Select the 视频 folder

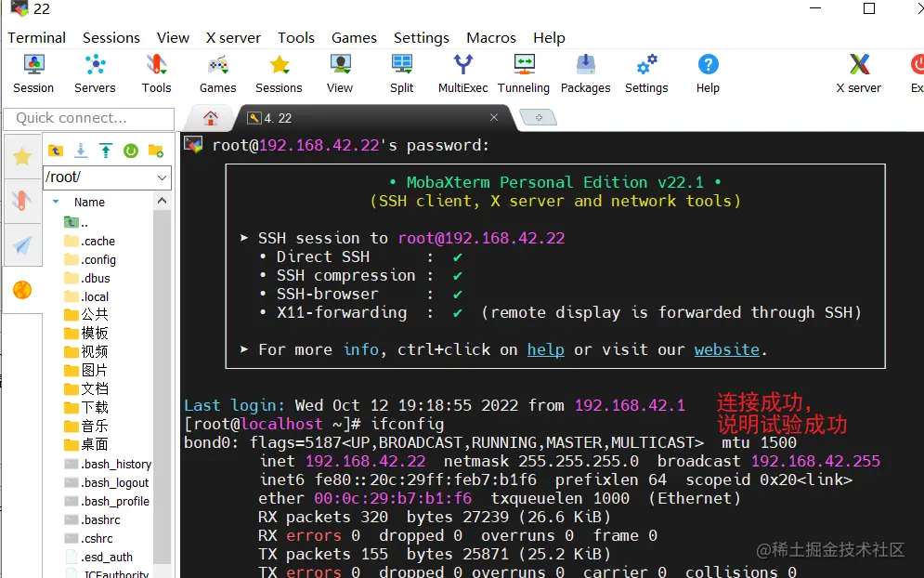point(86,352)
